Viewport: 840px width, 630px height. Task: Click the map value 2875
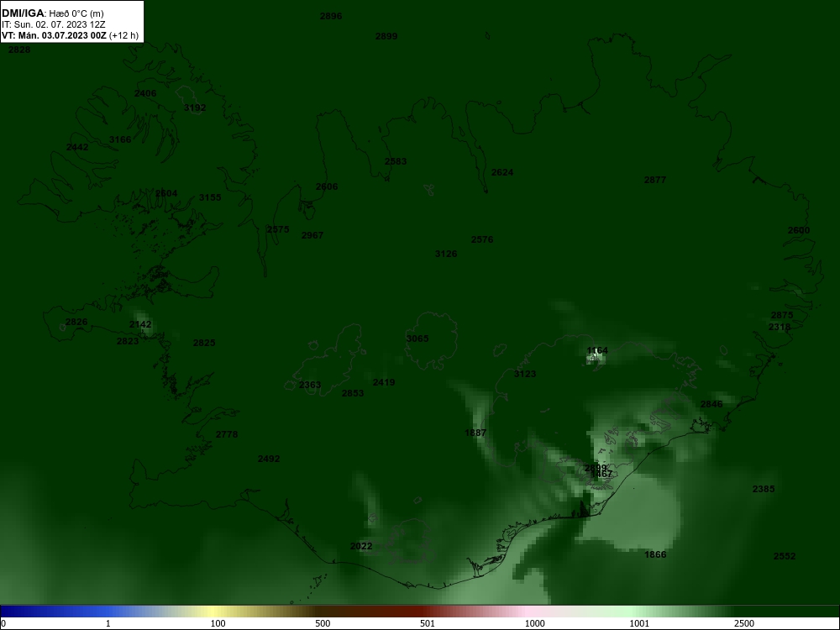point(782,315)
